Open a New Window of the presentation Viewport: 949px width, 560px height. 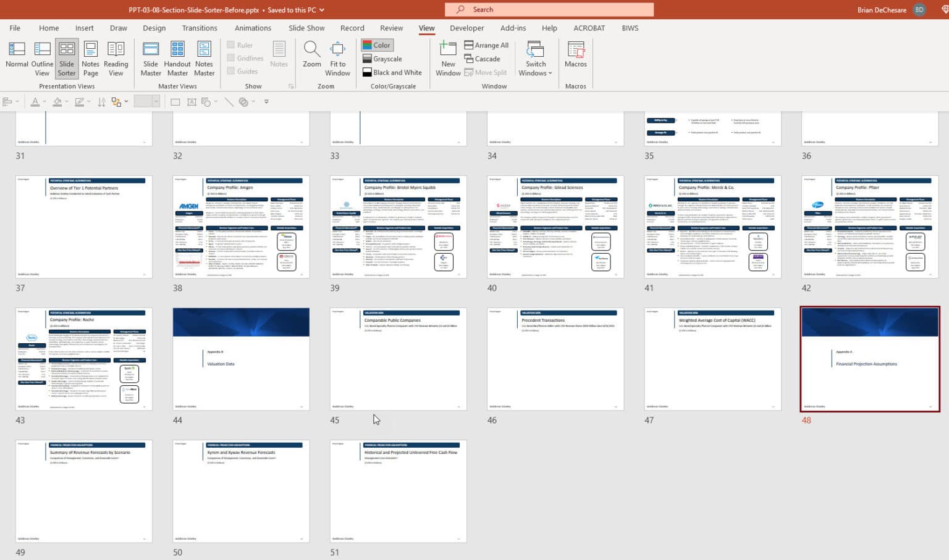(447, 56)
